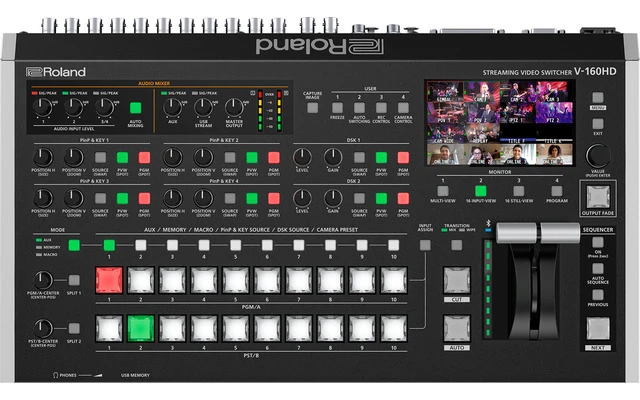Click the VALUE rotary knob
640x400 pixels.
tap(598, 156)
